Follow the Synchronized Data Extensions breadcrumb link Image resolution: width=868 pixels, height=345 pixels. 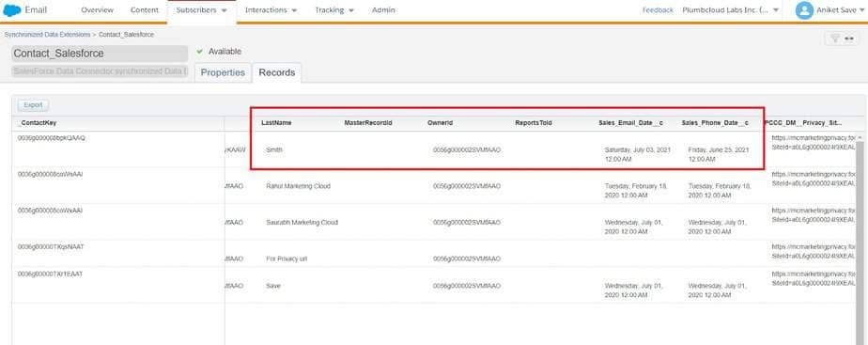47,35
